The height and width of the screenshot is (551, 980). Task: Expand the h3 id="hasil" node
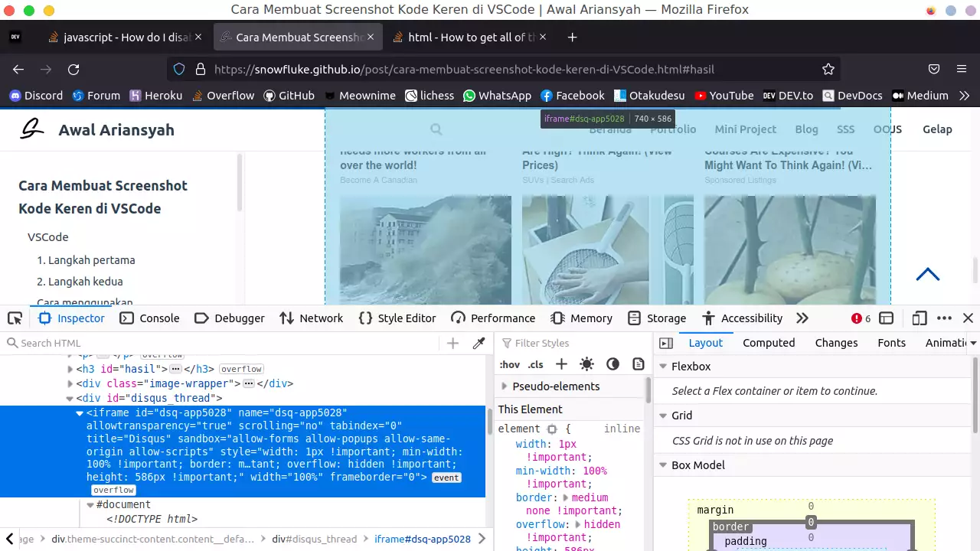pyautogui.click(x=70, y=369)
